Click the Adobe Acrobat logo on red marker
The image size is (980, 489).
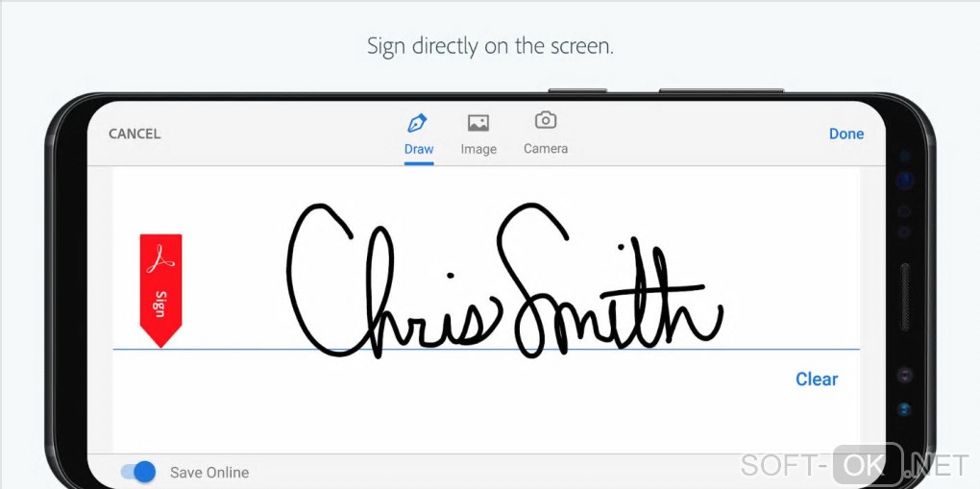(160, 259)
